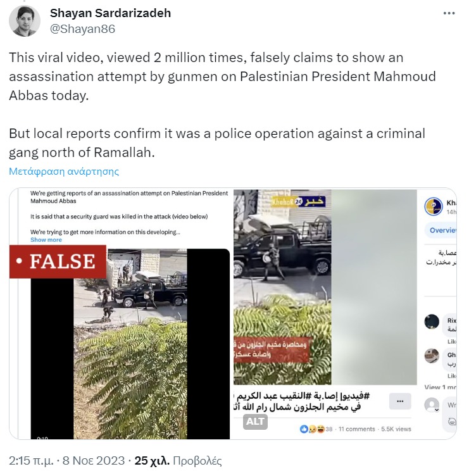
Task: Open the Facebook video's ellipsis options button
Action: point(400,401)
